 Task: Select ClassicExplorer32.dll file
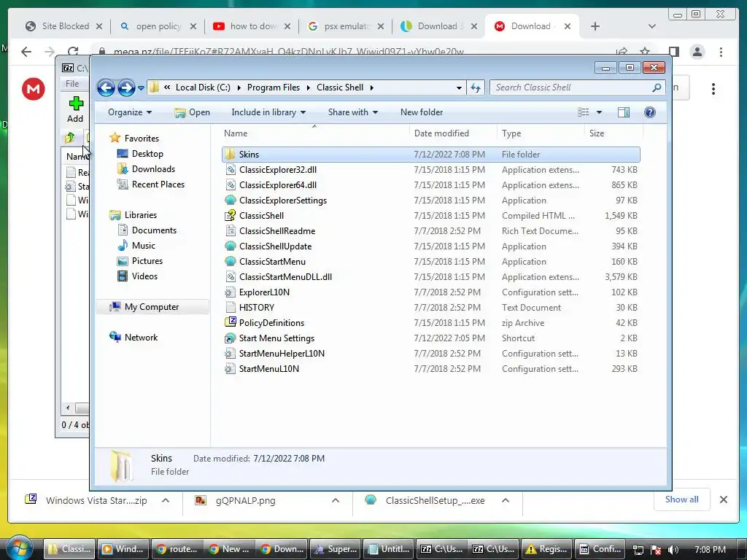(430, 169)
